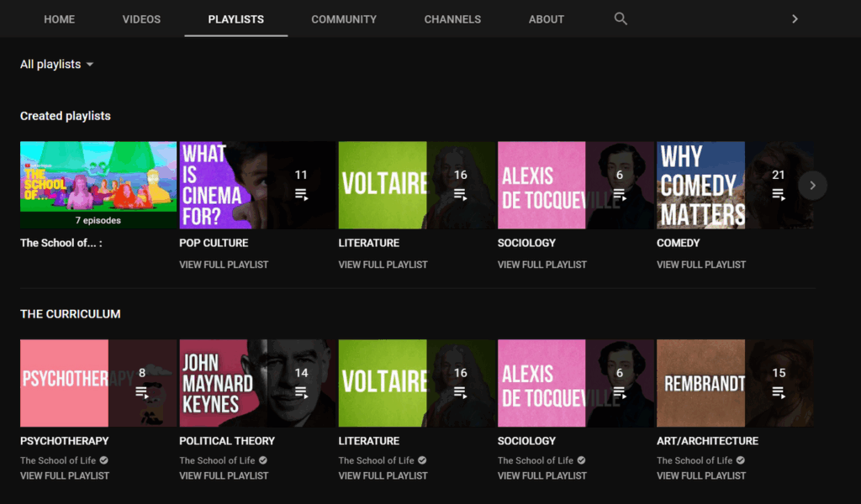Screen dimensions: 861x504
Task: View full playlist for Comedy
Action: click(x=701, y=265)
